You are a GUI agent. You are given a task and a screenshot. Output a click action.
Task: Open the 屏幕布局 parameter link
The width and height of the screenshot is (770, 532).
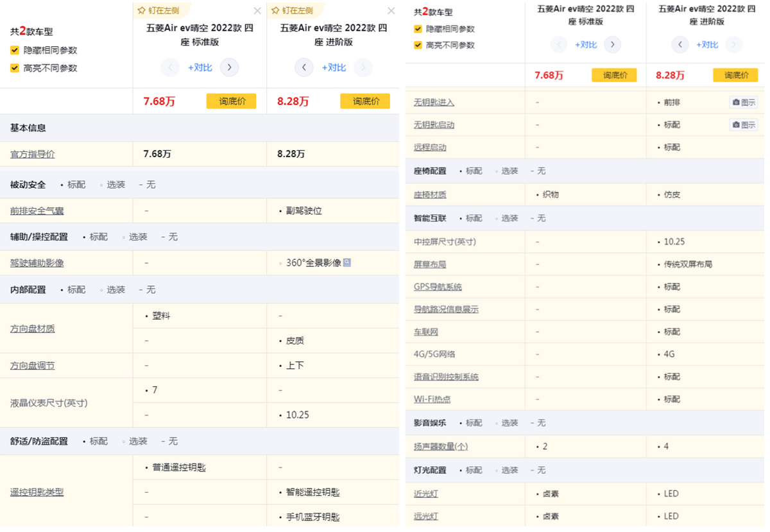pyautogui.click(x=430, y=264)
